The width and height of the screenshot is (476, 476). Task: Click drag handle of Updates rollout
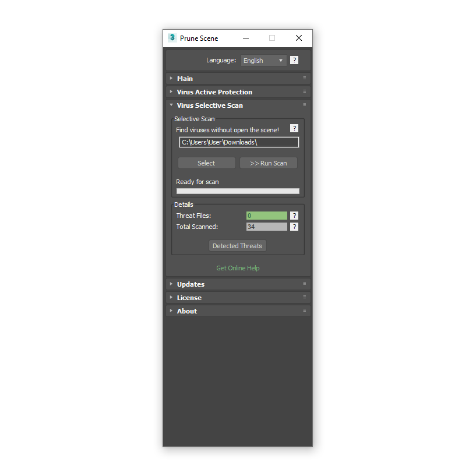pos(304,284)
